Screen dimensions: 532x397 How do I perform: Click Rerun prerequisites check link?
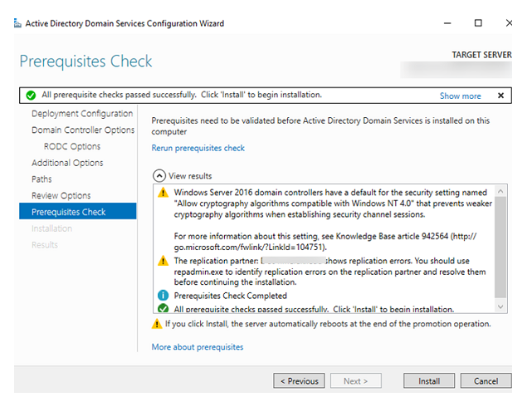coord(198,148)
